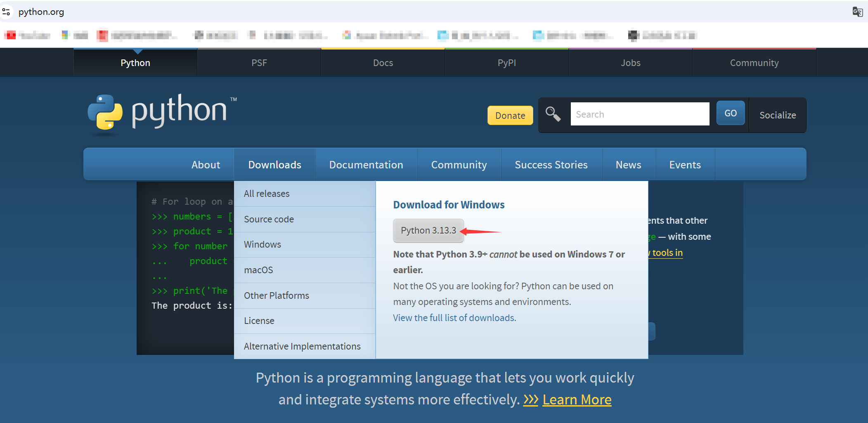This screenshot has height=423, width=868.
Task: Select Alternative Implementations in Downloads submenu
Action: click(x=305, y=346)
